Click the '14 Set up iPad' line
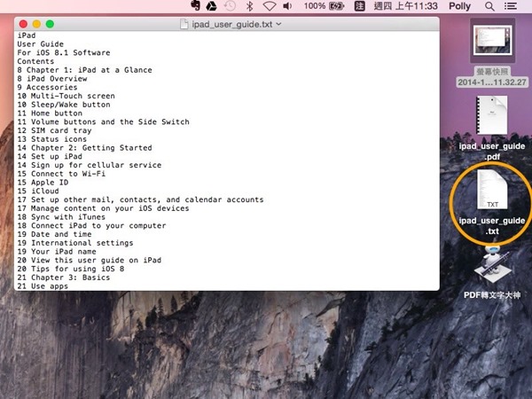 tap(50, 156)
